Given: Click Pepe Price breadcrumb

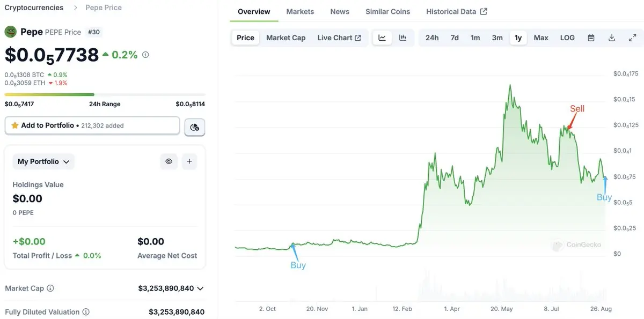Looking at the screenshot, I should coord(104,8).
